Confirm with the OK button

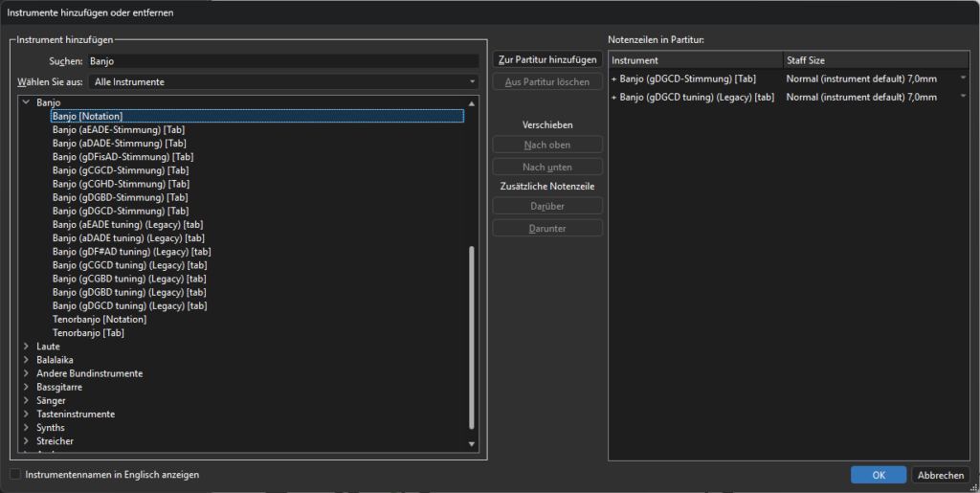[x=879, y=475]
